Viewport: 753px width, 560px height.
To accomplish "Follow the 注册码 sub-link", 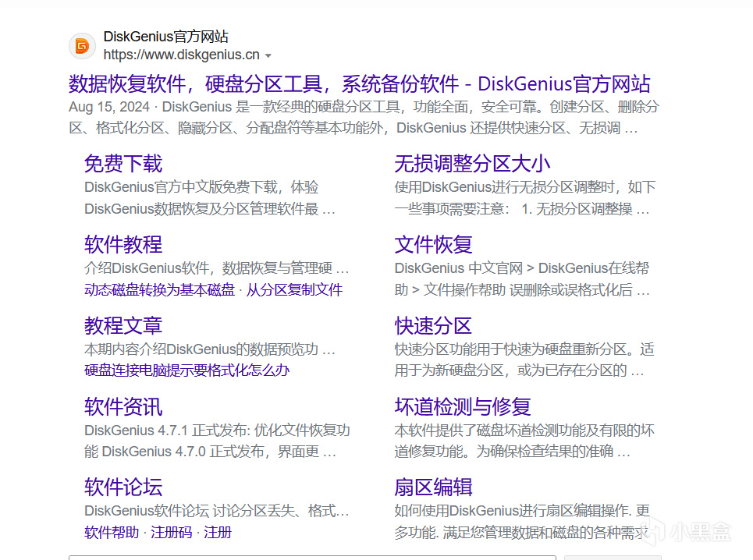I will pos(172,532).
